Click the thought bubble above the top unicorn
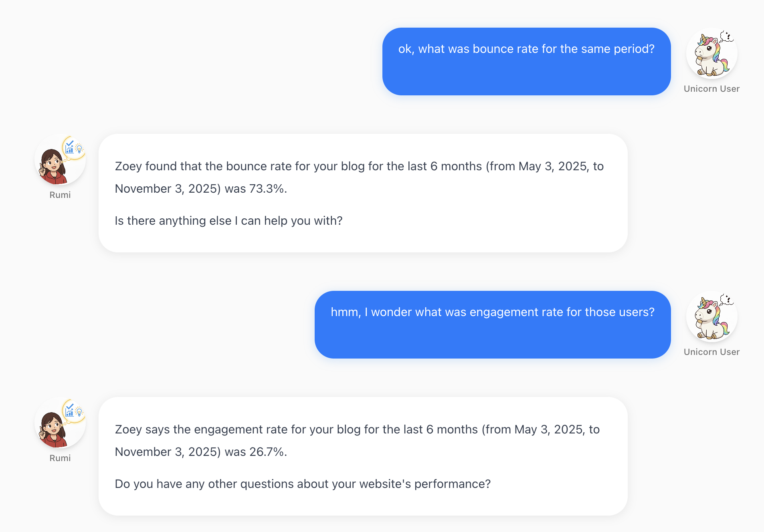This screenshot has height=532, width=764. pos(726,36)
